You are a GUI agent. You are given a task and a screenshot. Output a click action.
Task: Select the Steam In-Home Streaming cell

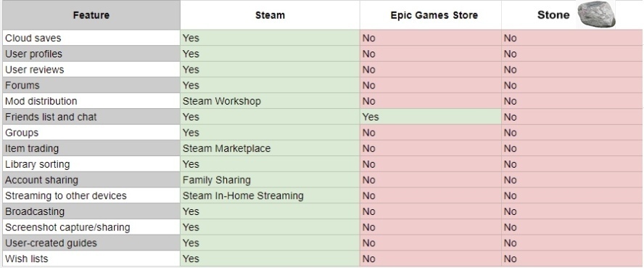click(x=270, y=195)
